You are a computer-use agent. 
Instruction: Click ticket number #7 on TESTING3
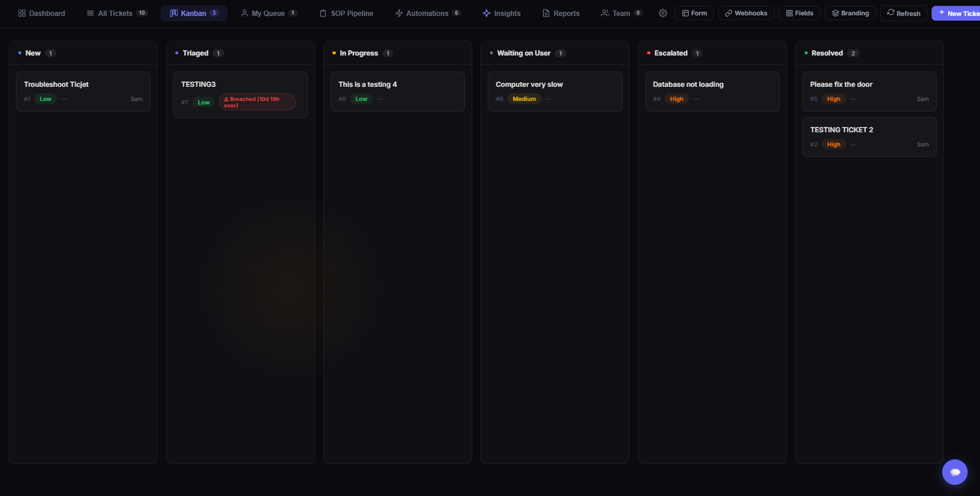coord(185,103)
